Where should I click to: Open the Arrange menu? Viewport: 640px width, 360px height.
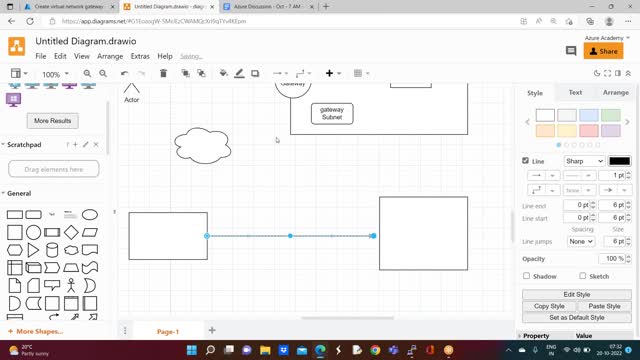tap(110, 56)
